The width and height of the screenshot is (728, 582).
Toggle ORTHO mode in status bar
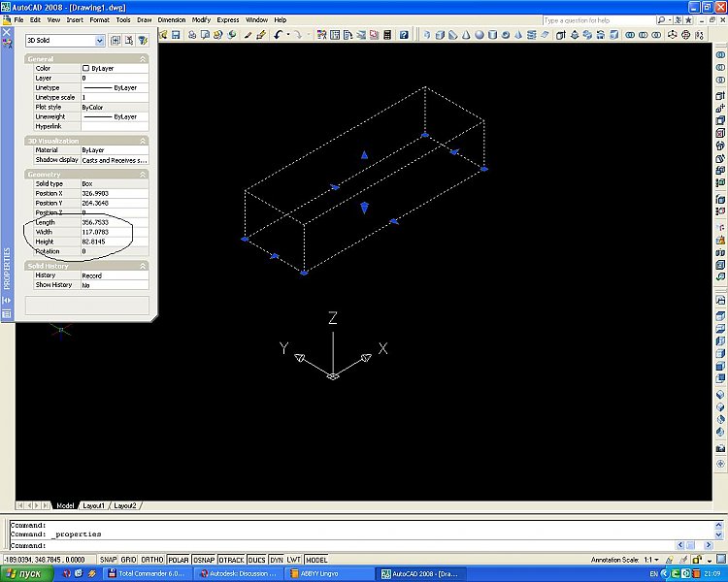pos(151,560)
